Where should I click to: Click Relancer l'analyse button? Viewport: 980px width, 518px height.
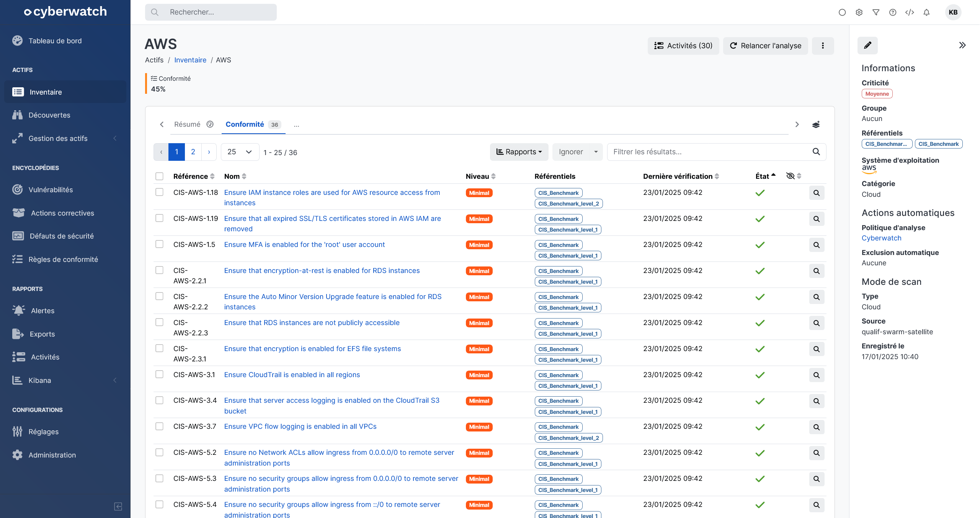coord(765,46)
